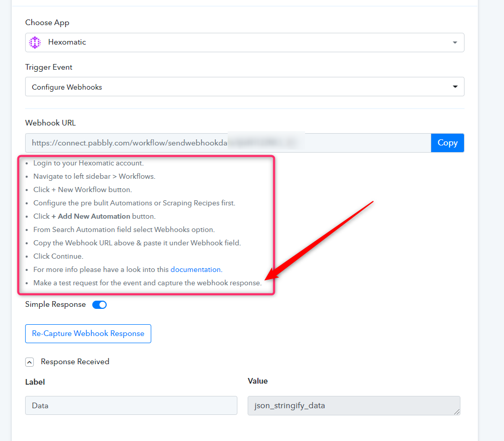Click the json_stringify_data value field

(x=354, y=405)
